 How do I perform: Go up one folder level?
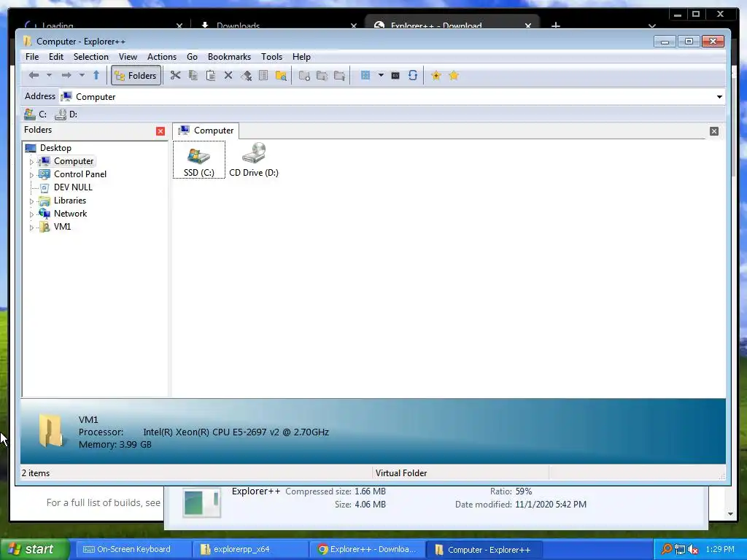[x=96, y=75]
